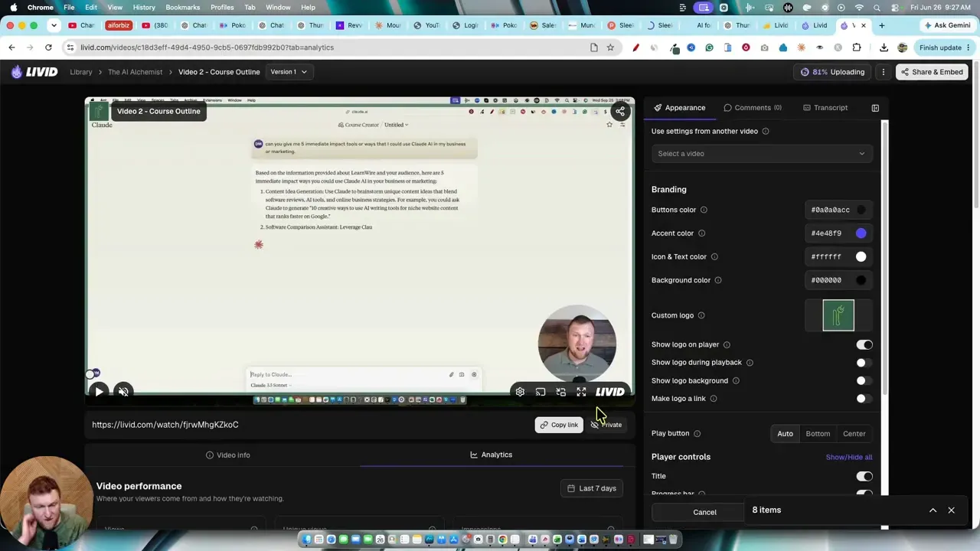
Task: Click the Grammarly extension icon
Action: tap(709, 47)
